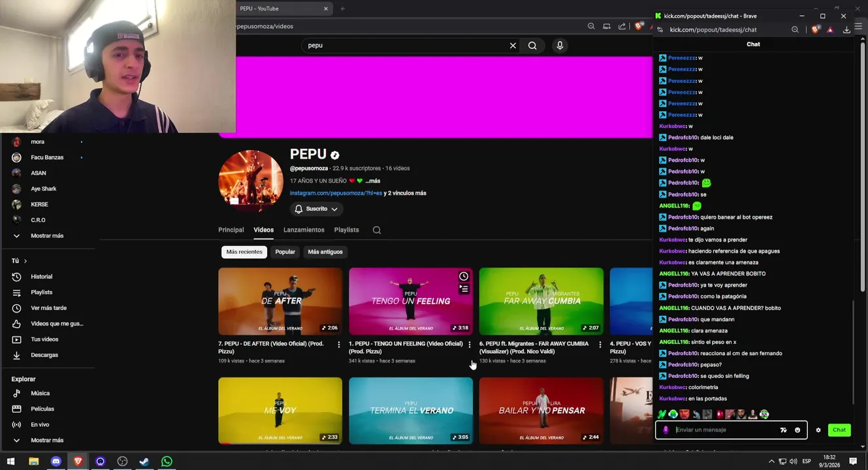Focus the Enviar un mensaje input
Image resolution: width=868 pixels, height=470 pixels.
coord(725,430)
